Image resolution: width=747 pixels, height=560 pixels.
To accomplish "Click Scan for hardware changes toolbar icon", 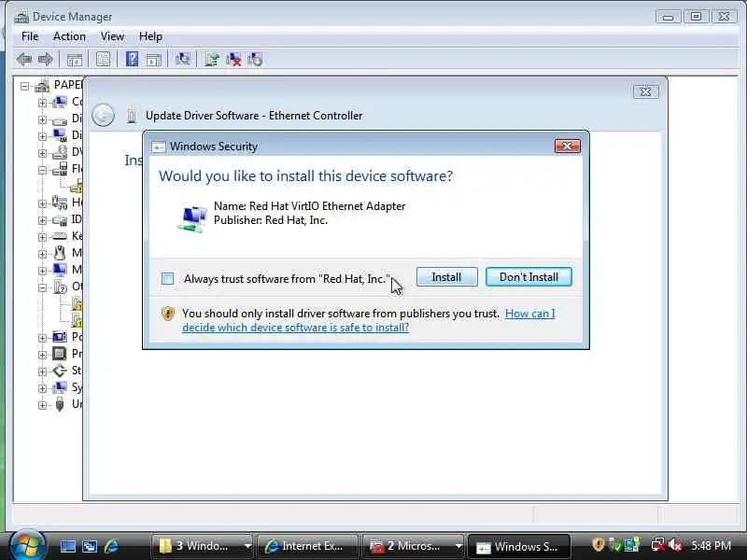I will tap(182, 59).
